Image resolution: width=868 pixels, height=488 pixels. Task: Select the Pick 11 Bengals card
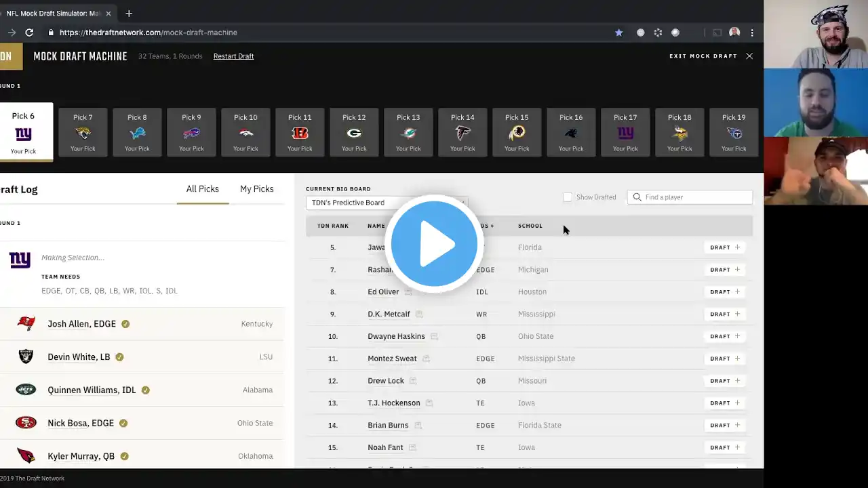click(x=300, y=132)
